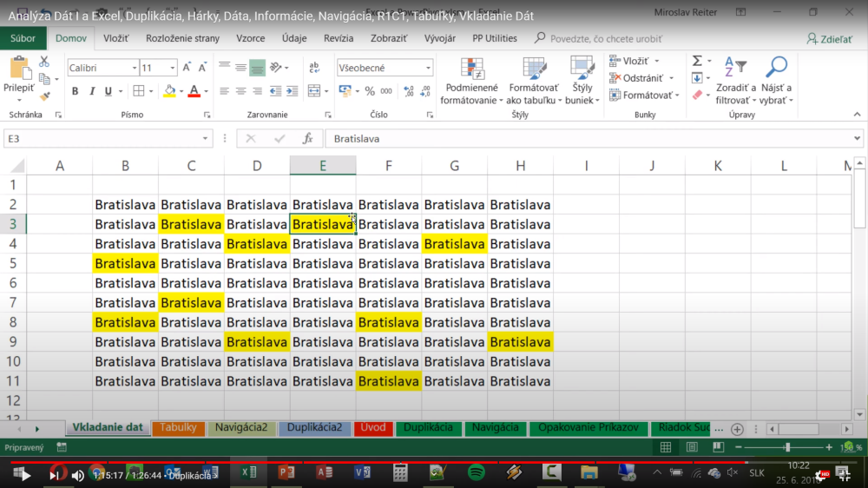Switch to the Tabuľky sheet tab

click(178, 428)
